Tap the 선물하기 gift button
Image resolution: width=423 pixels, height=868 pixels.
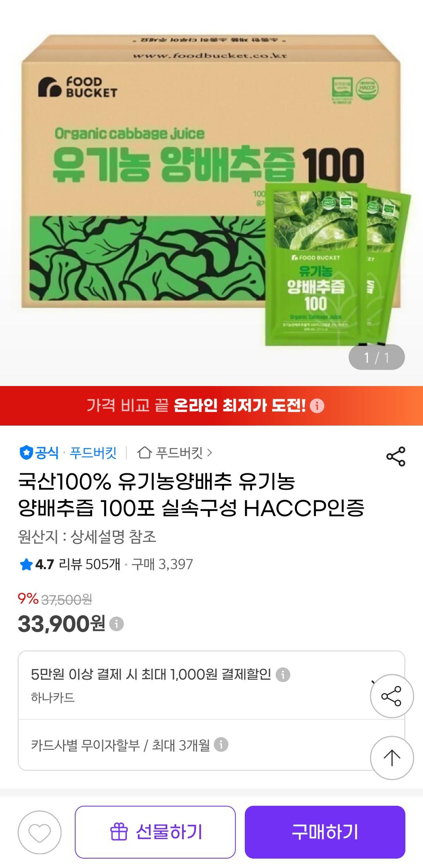155,832
